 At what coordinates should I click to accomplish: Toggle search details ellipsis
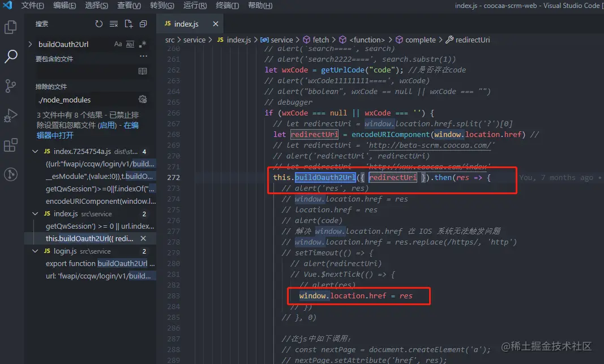143,56
